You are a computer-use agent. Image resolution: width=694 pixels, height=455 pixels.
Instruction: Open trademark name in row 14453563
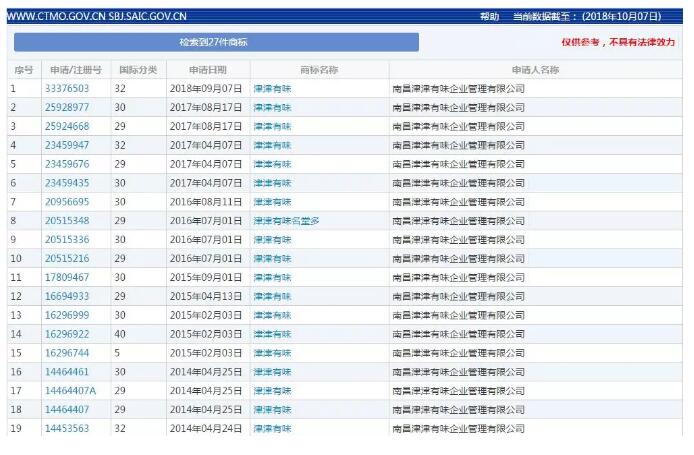click(272, 428)
